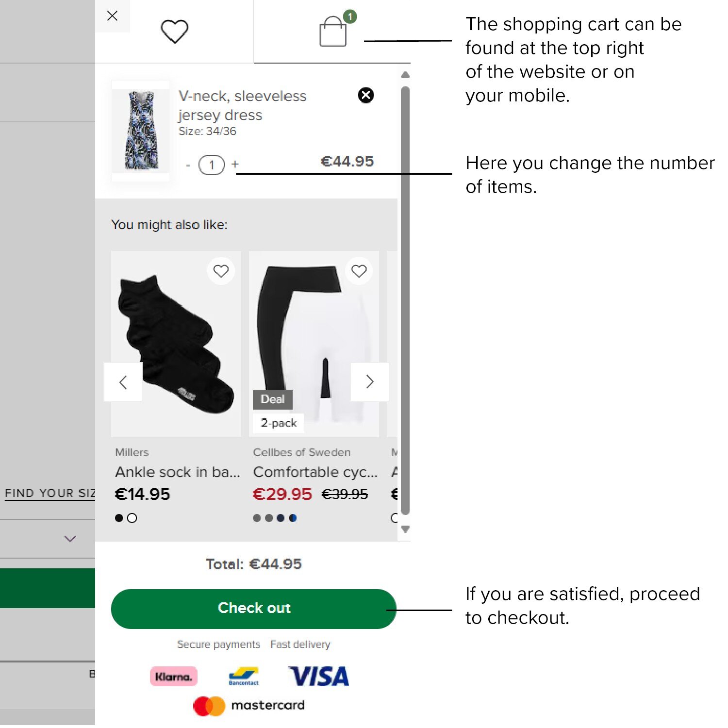The image size is (728, 728).
Task: Show previous recommended products
Action: click(x=123, y=382)
